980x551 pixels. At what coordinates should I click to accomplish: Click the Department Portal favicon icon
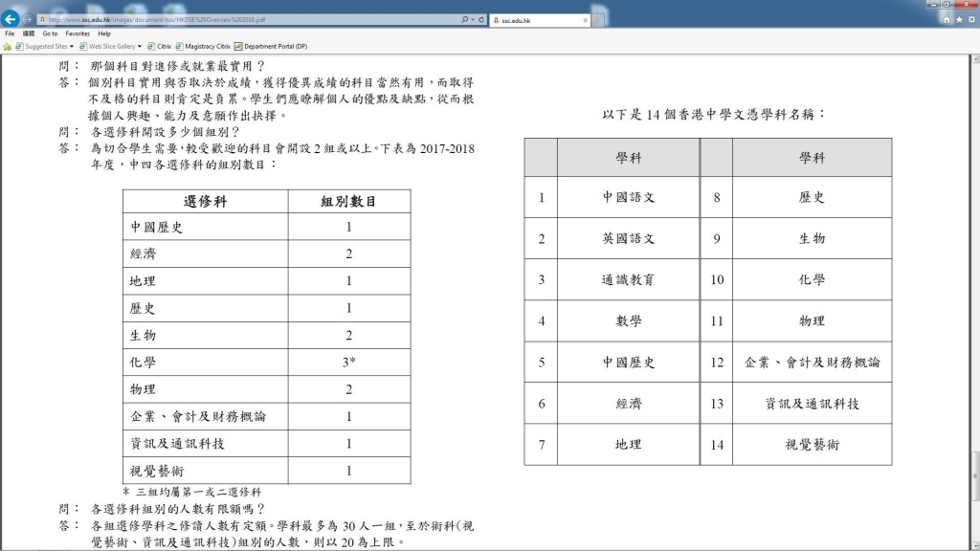(x=238, y=46)
